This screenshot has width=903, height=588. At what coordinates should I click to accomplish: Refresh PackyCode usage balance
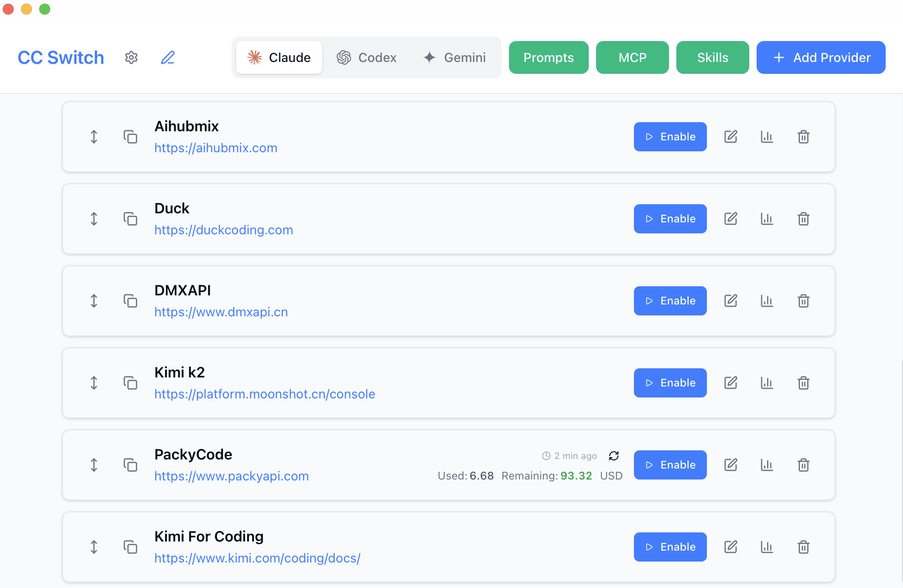pyautogui.click(x=614, y=456)
